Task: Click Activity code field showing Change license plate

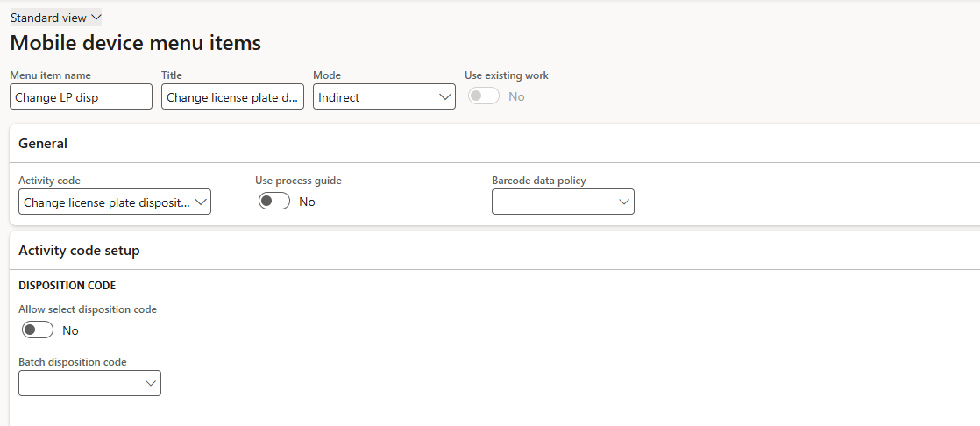Action: (x=105, y=202)
